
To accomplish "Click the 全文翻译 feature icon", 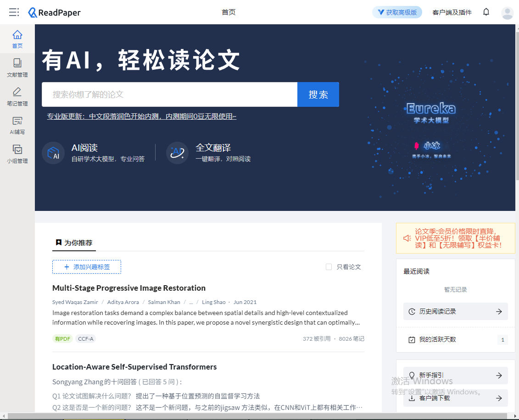I will click(x=177, y=153).
